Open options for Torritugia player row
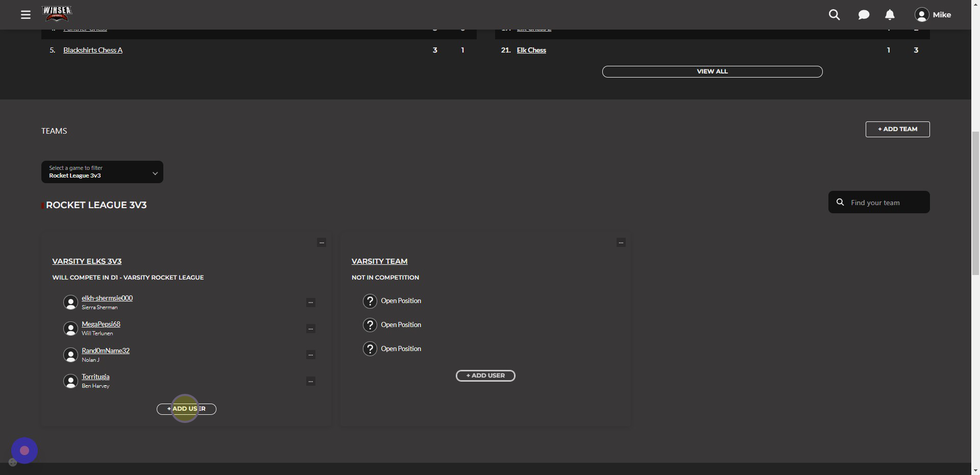The image size is (980, 475). [310, 381]
